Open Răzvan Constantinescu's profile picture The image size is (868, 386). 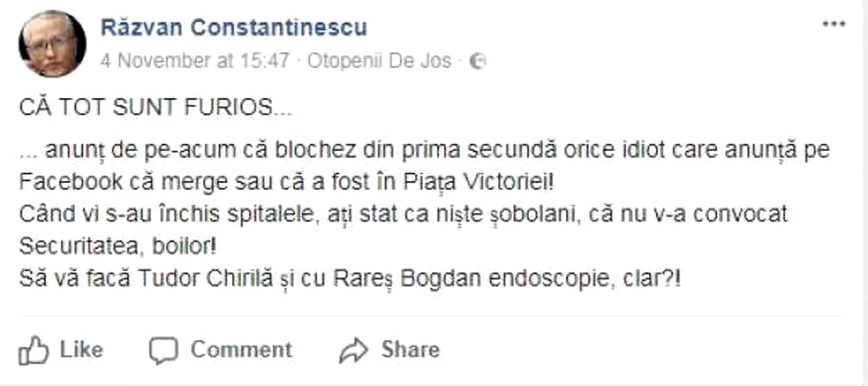click(x=52, y=44)
